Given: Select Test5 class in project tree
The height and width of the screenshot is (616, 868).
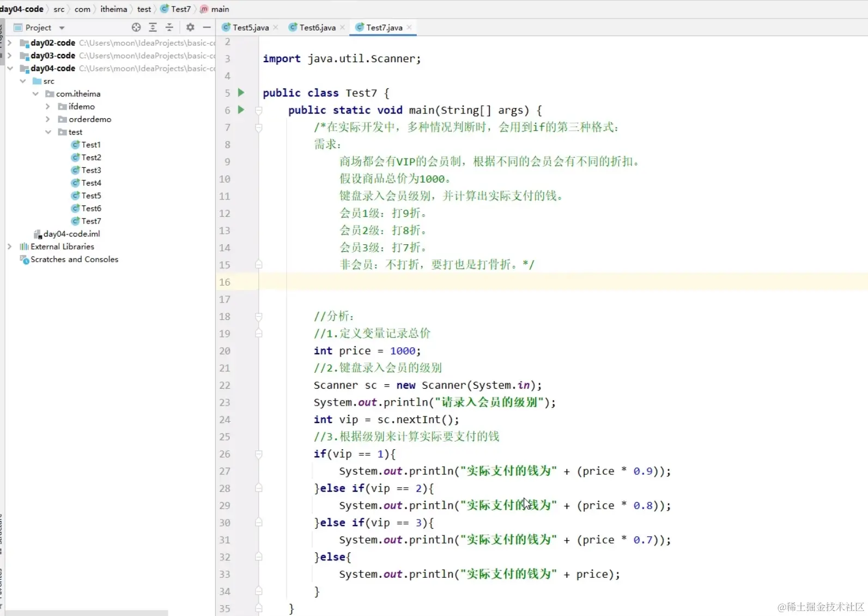Looking at the screenshot, I should (x=86, y=195).
